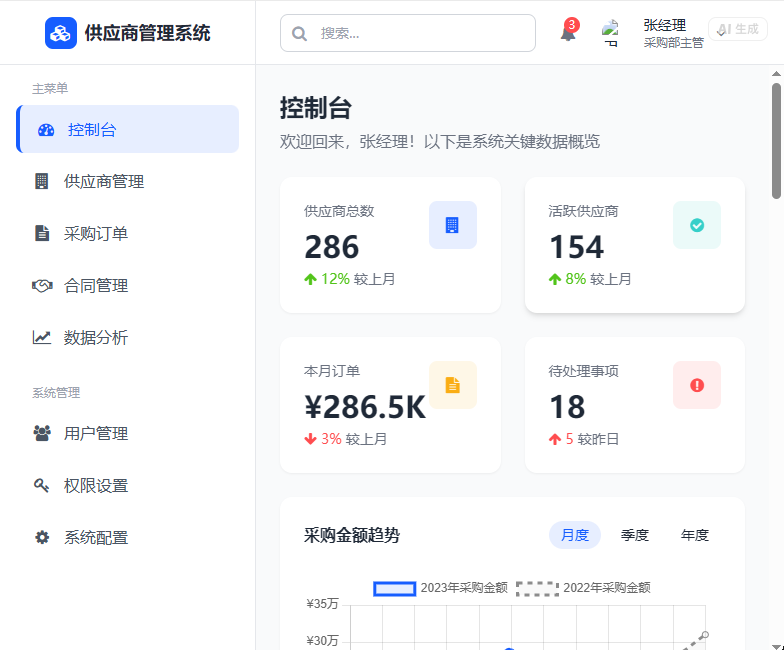Click the 18 pending items value
The image size is (784, 650).
point(567,406)
